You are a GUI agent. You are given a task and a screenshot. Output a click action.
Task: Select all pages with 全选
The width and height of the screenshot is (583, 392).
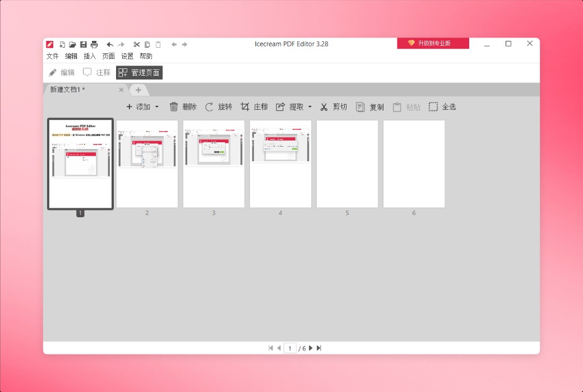[443, 106]
